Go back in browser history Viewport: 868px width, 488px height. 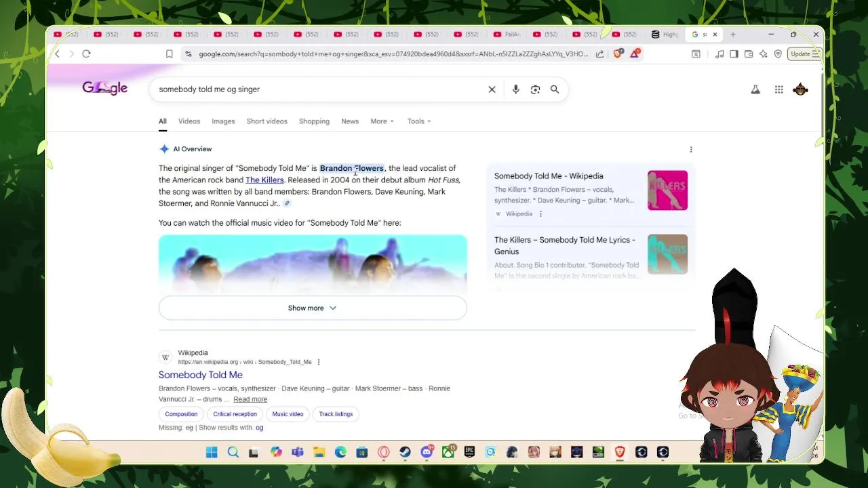58,54
